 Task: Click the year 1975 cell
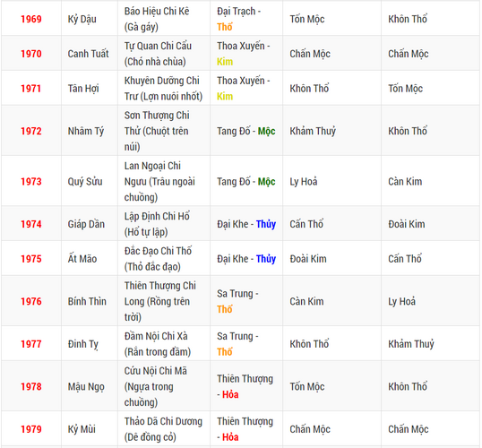(31, 259)
